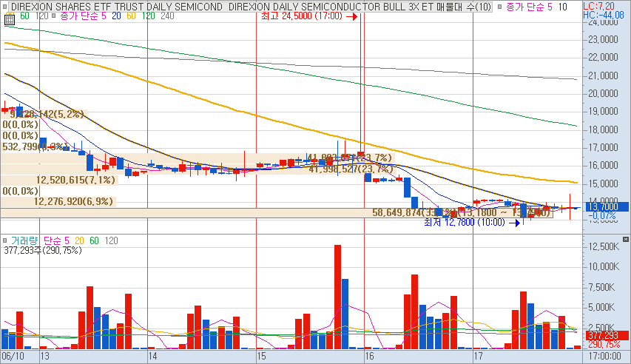Click the 16 date label on time axis

click(369, 357)
